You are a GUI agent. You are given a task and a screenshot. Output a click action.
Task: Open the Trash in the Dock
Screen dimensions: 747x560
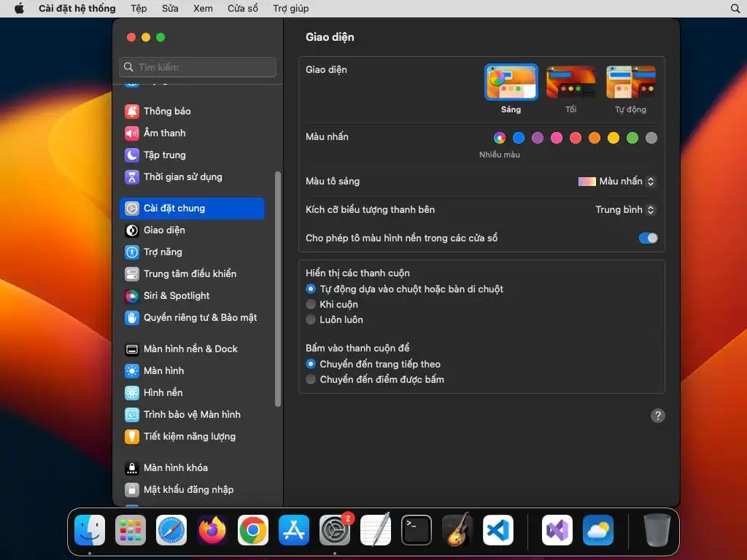pos(657,530)
